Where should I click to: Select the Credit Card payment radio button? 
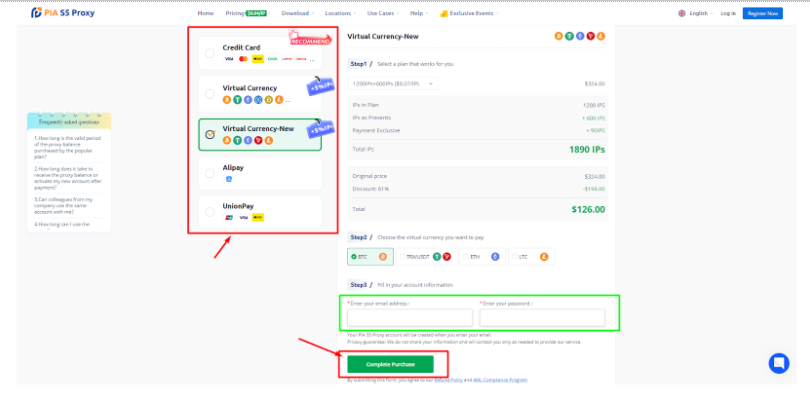coord(210,53)
